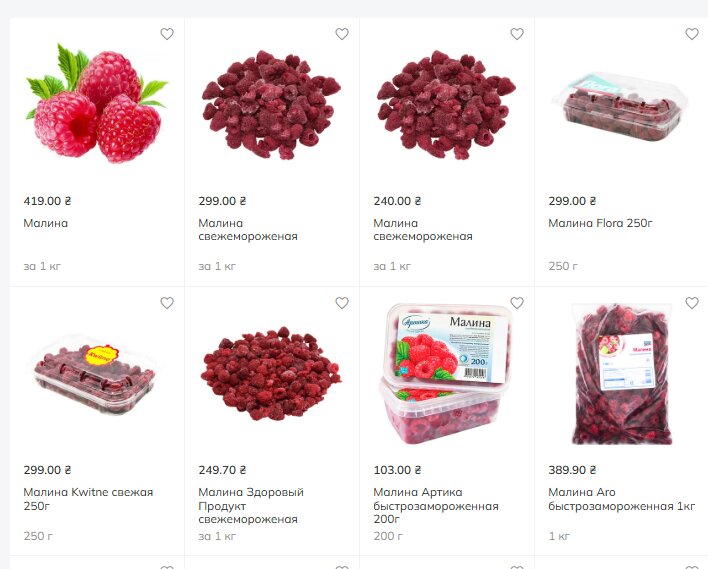View Малина Aro frozen bag image
This screenshot has width=708, height=569.
(623, 374)
